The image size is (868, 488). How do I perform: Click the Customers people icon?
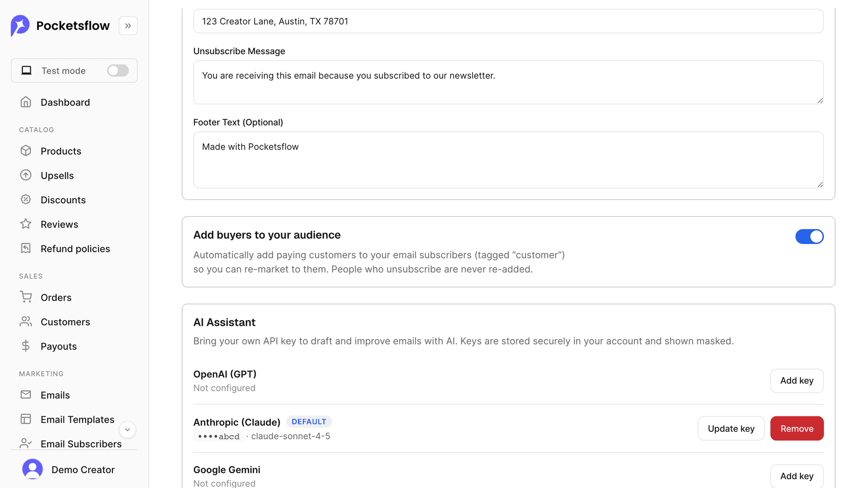tap(26, 322)
